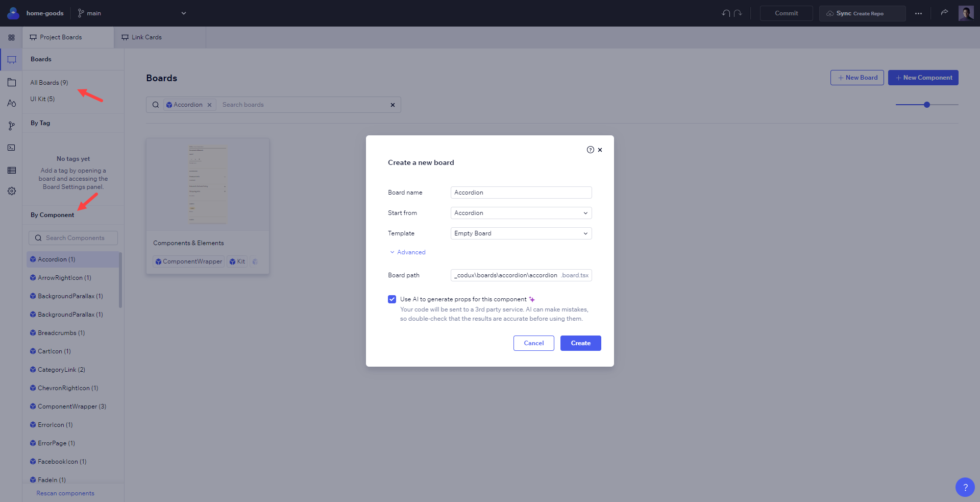Open the terminal icon in sidebar
The image size is (980, 502).
(11, 148)
